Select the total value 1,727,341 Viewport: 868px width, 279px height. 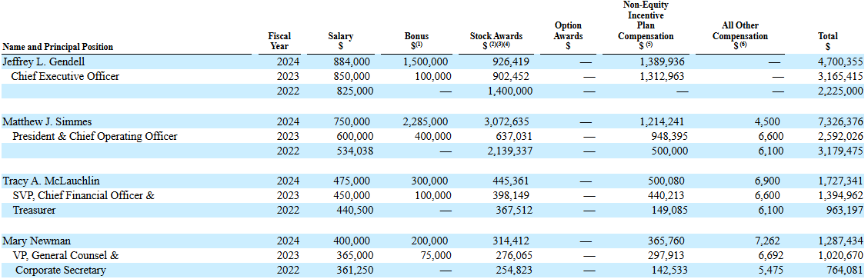(x=840, y=181)
